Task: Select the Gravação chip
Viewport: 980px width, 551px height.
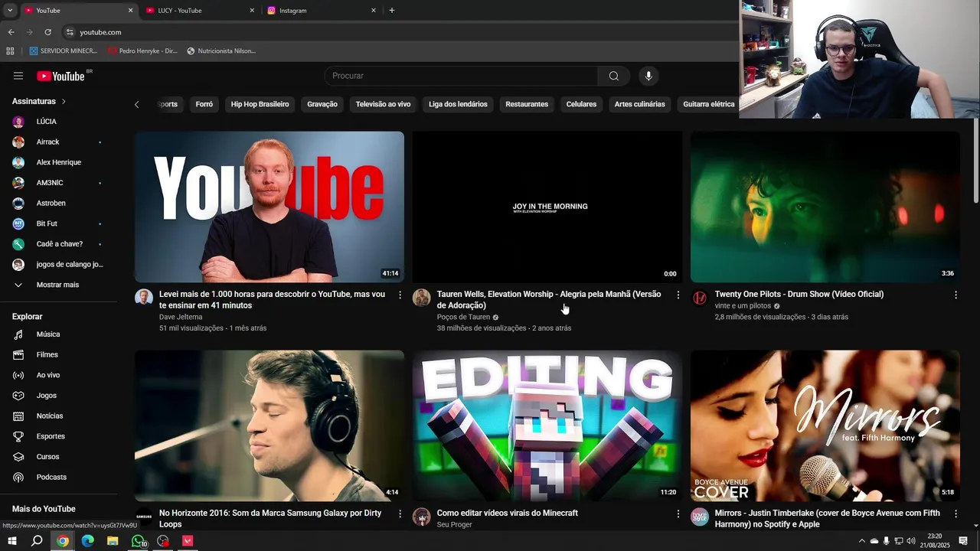Action: (x=322, y=104)
